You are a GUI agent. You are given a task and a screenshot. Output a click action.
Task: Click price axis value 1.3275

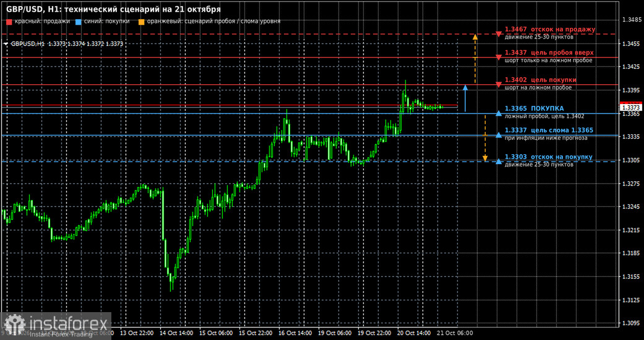pyautogui.click(x=632, y=183)
